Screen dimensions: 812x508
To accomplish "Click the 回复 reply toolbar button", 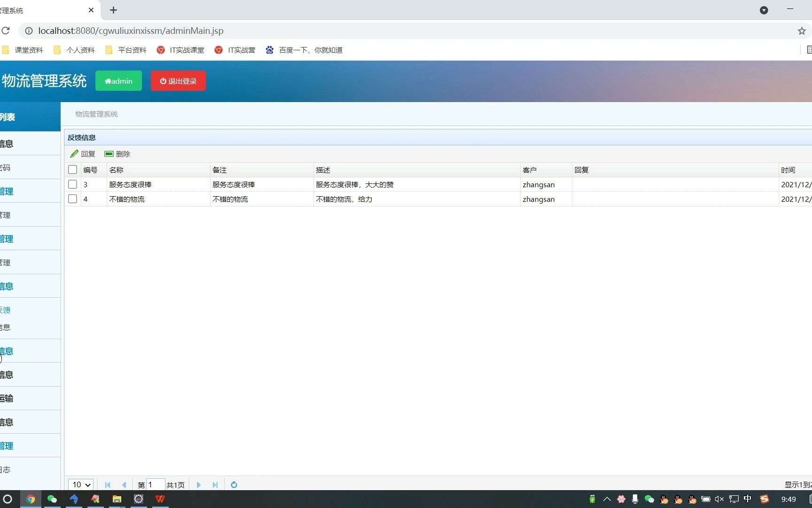I will [x=83, y=154].
